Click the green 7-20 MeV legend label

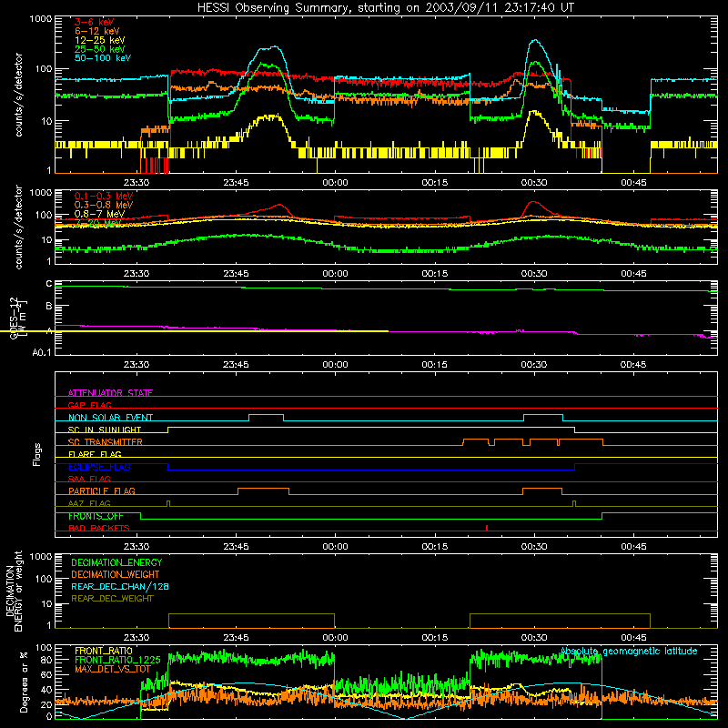point(98,223)
